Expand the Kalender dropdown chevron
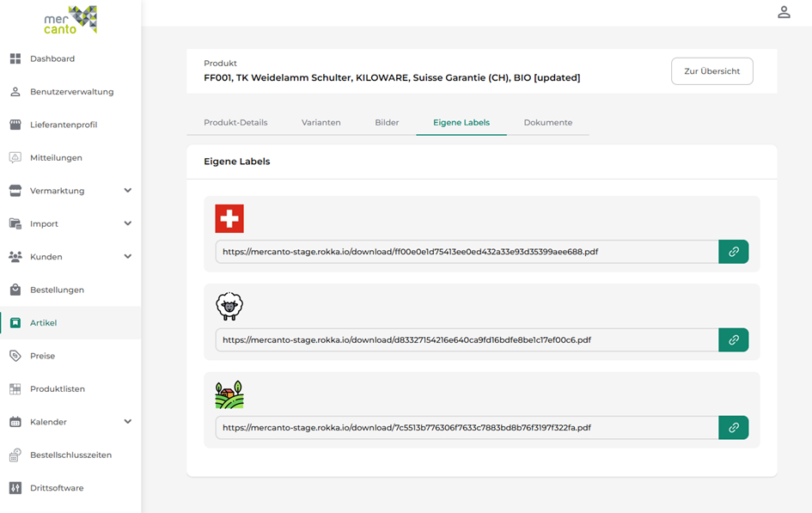812x513 pixels. pos(128,422)
